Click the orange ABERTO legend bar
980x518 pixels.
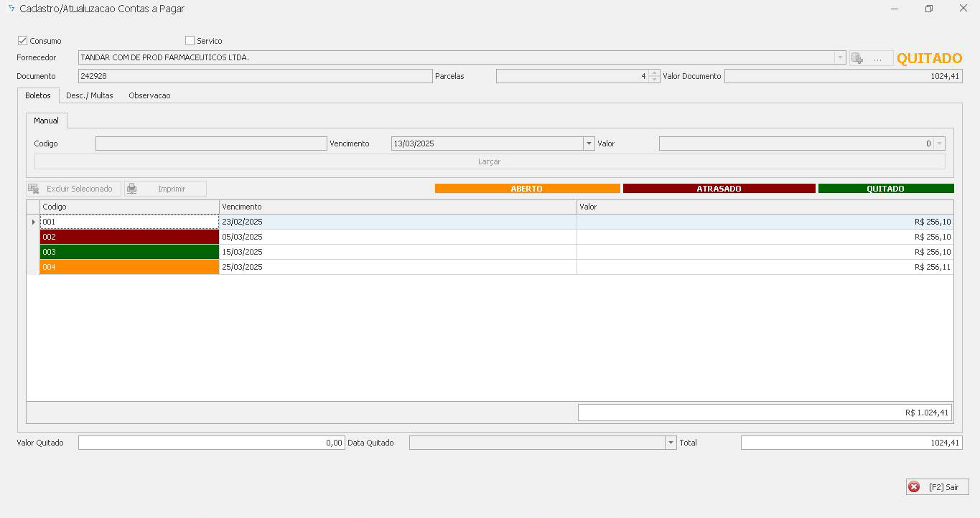[x=527, y=189]
